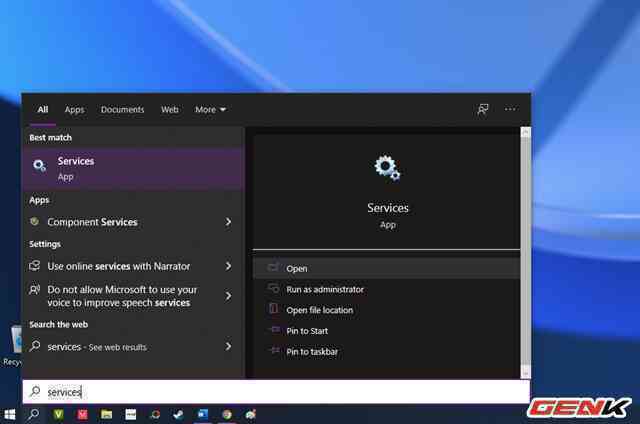Click the feedback icon in search header
640x424 pixels.
coord(483,109)
